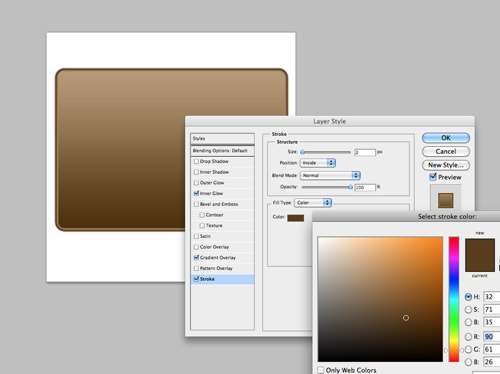The image size is (500, 374).
Task: Enable Bevel and Emboss checkbox
Action: click(196, 204)
